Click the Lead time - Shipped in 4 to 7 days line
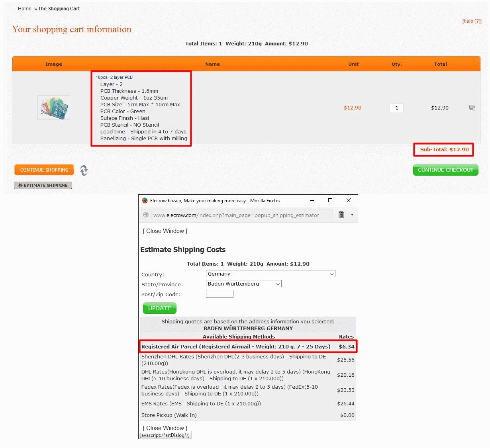 tap(143, 131)
